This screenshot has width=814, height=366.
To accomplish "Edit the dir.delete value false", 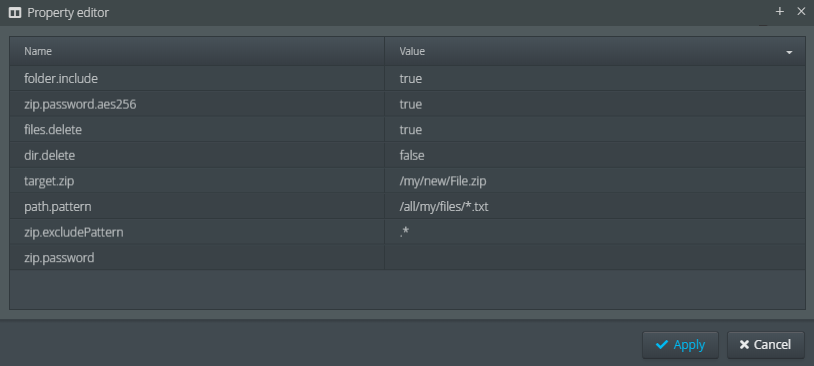I will point(595,155).
